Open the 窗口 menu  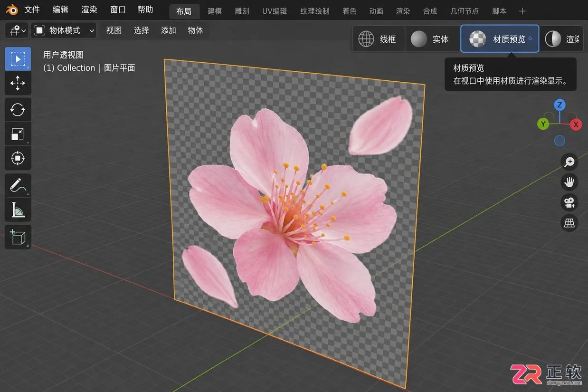coord(118,10)
